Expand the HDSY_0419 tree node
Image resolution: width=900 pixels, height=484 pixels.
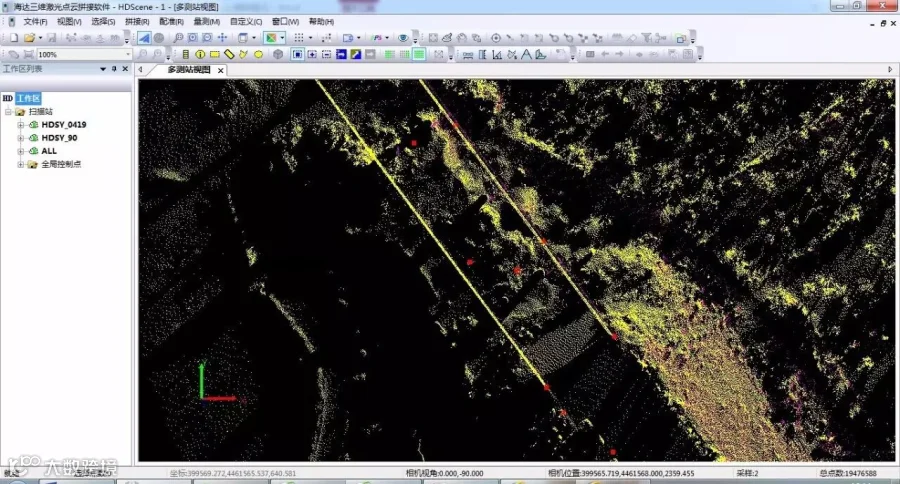click(20, 125)
